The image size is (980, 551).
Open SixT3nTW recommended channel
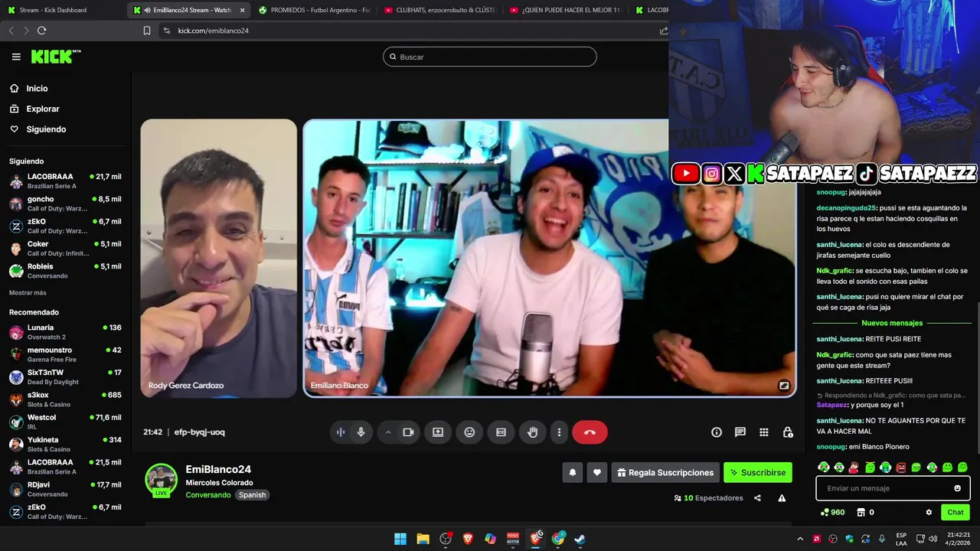(65, 377)
